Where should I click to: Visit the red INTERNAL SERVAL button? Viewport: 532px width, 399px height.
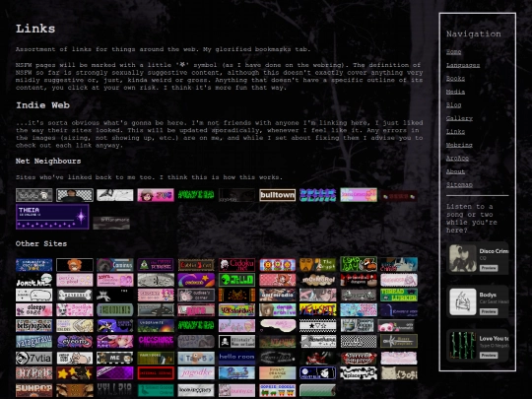tap(156, 372)
